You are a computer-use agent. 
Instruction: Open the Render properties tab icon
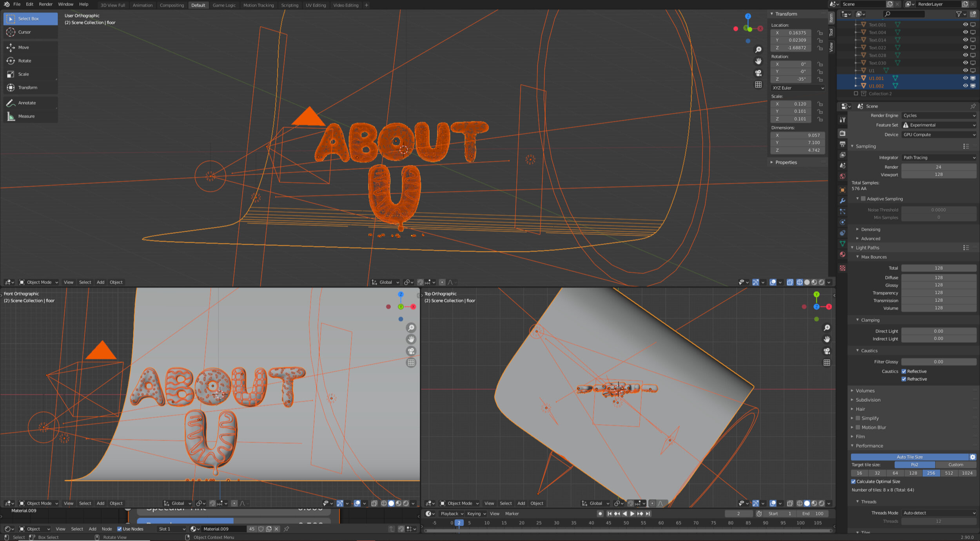(842, 133)
